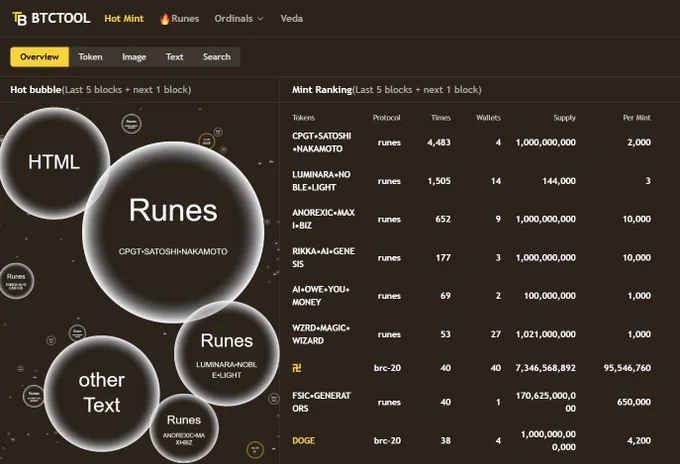Click the 652 times value

[443, 219]
